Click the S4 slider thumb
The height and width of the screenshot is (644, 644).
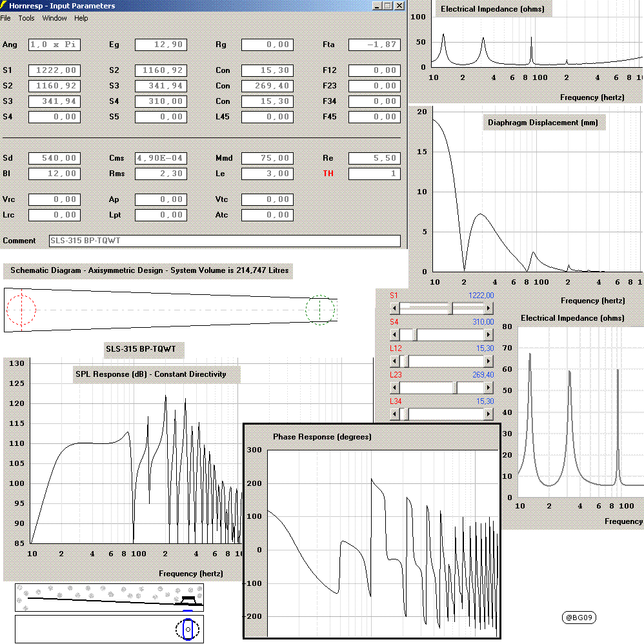(415, 335)
